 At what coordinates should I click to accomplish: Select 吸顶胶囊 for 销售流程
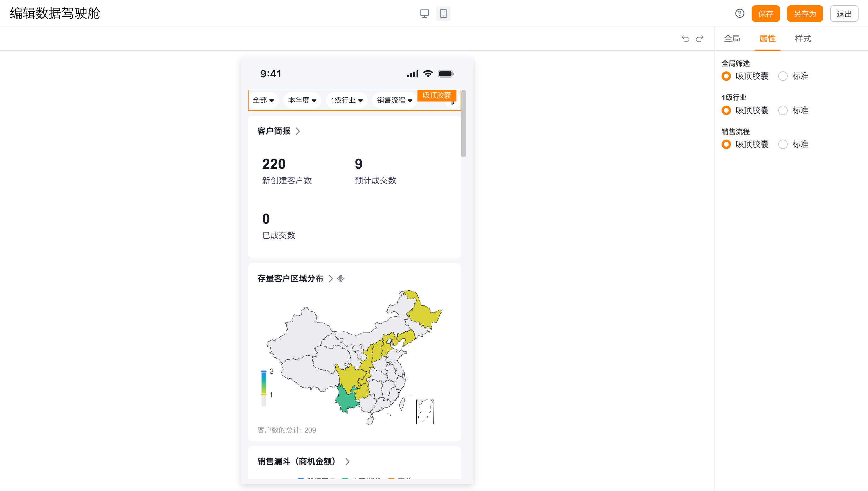pos(726,145)
